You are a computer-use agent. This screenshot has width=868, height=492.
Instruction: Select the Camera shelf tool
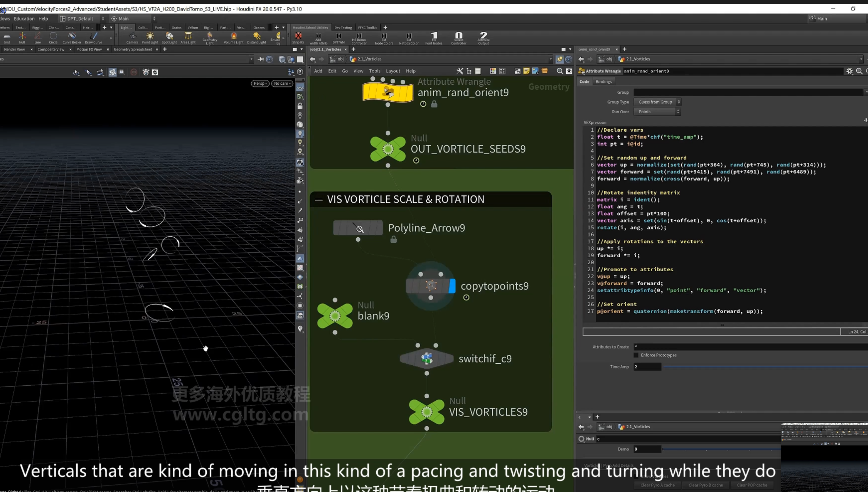click(x=132, y=38)
